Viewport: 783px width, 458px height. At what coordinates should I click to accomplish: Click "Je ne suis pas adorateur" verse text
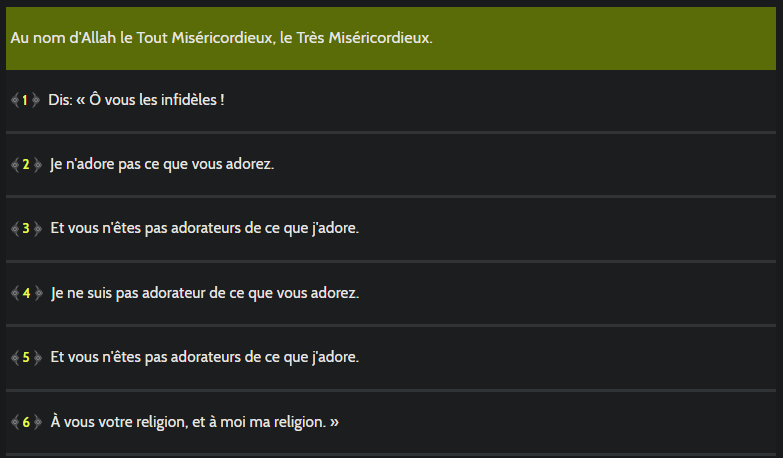coord(204,293)
